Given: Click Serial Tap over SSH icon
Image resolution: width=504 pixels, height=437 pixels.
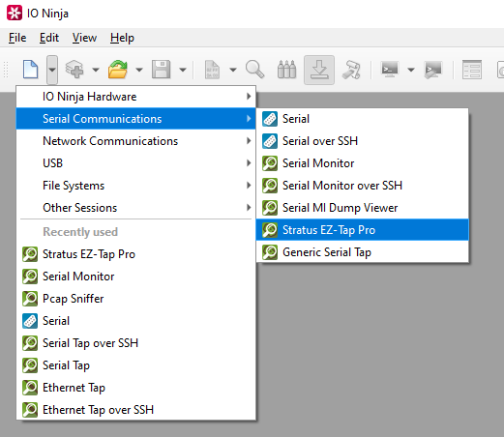Looking at the screenshot, I should click(x=30, y=343).
